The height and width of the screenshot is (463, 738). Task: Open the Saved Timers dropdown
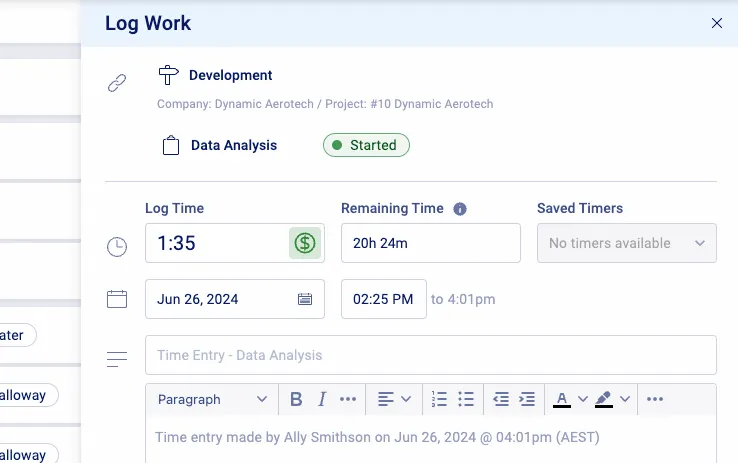click(627, 243)
